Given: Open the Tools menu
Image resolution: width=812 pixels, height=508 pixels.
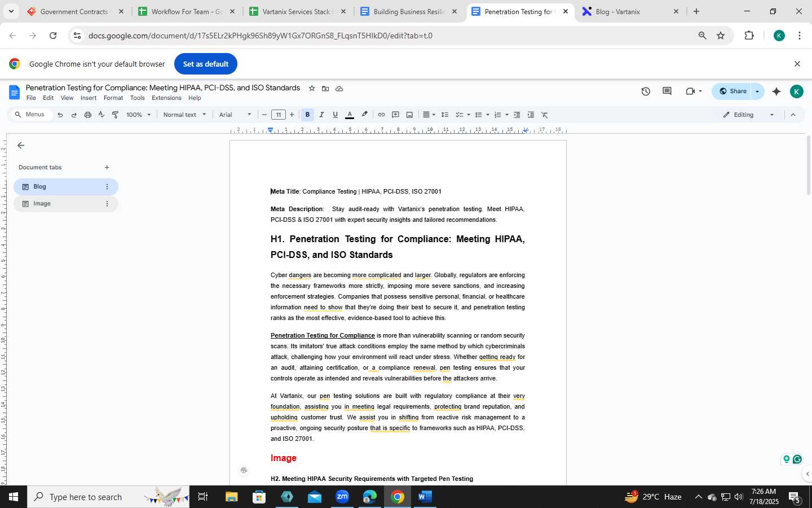Looking at the screenshot, I should [138, 98].
